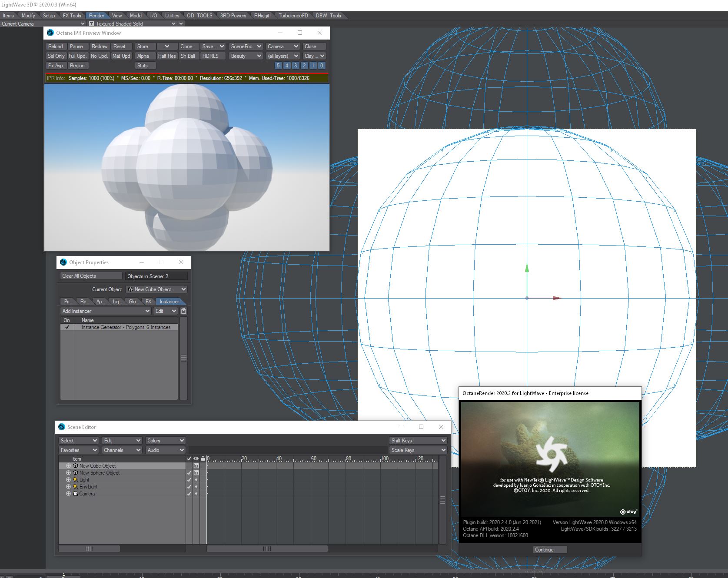
Task: Toggle the active checkmark for Camera
Action: coord(189,494)
